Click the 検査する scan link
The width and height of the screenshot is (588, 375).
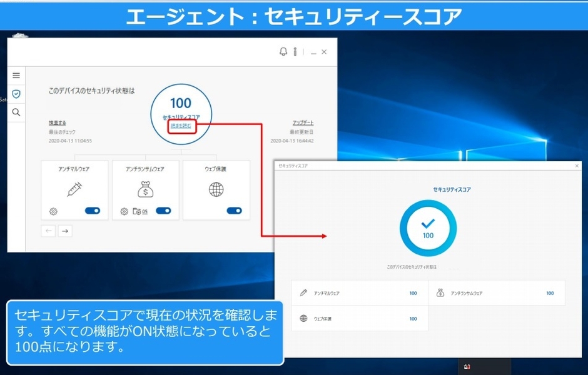tap(58, 122)
